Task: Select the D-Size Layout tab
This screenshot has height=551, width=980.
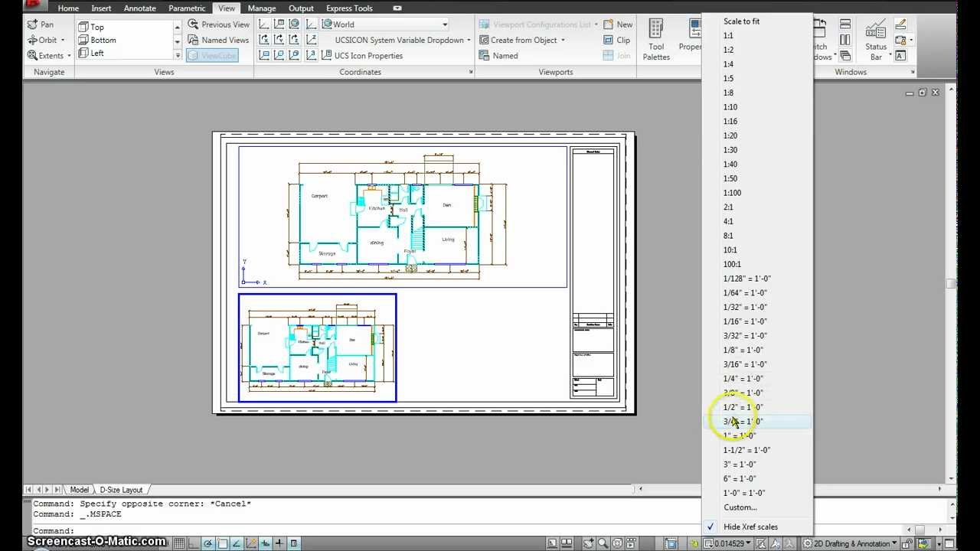Action: (121, 490)
